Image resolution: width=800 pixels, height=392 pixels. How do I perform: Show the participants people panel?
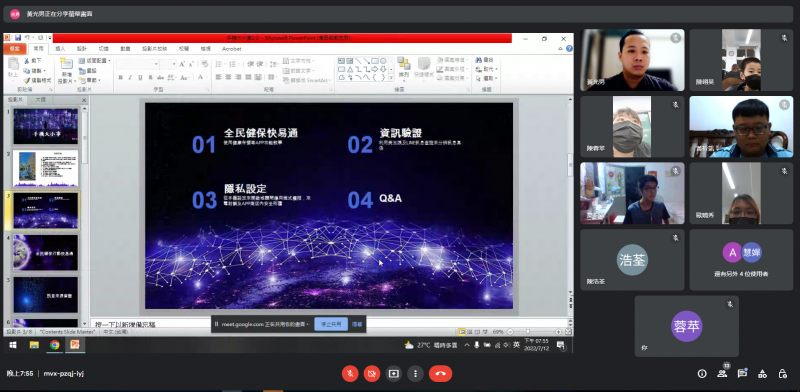pyautogui.click(x=722, y=374)
